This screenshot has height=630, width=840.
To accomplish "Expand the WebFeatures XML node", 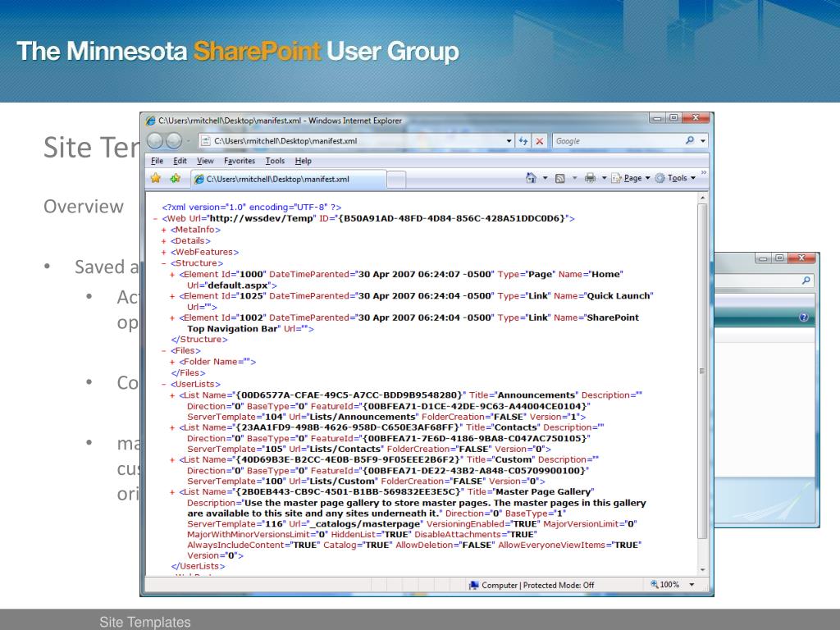I will 164,252.
